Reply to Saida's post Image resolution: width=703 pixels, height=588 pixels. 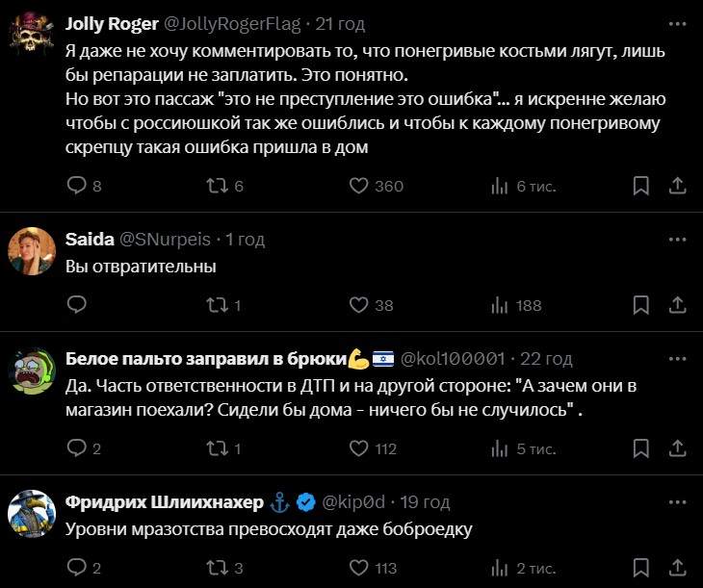(x=77, y=305)
